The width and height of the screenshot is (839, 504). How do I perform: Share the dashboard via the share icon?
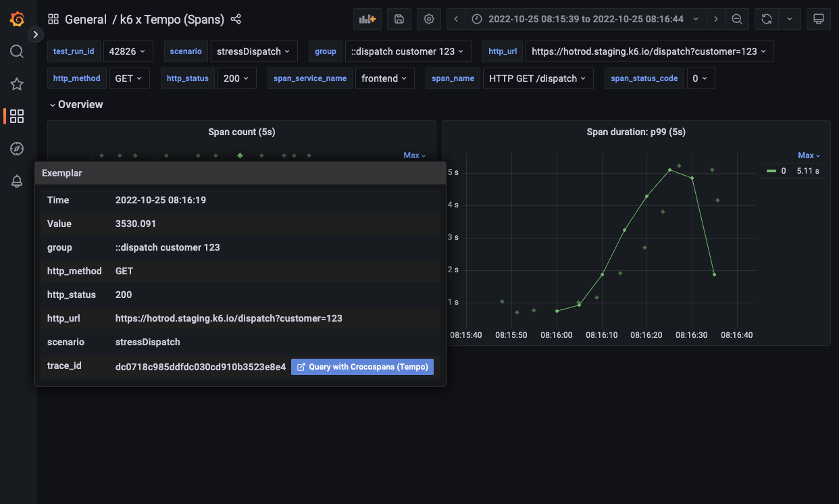(236, 19)
